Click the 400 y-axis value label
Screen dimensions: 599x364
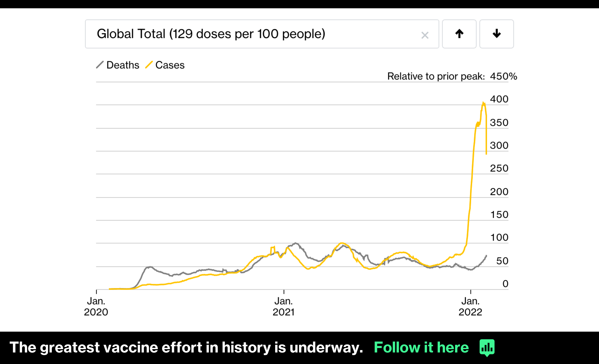click(x=499, y=99)
